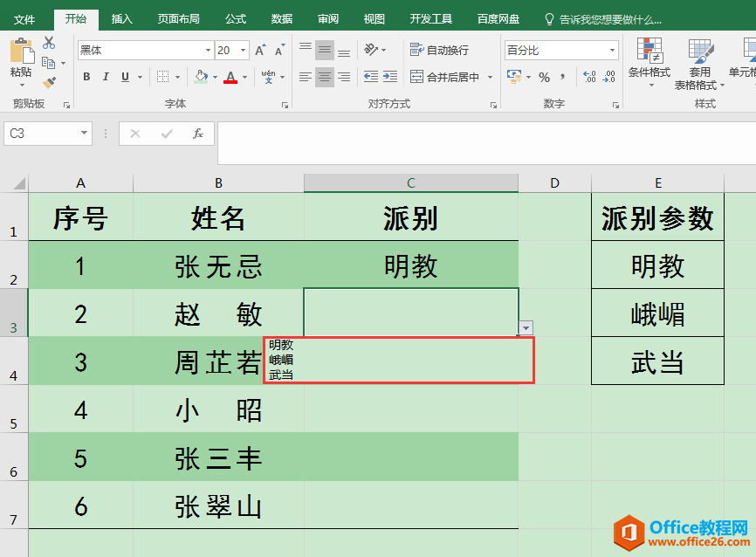Screen dimensions: 756x557
Task: Open Alignment dialog launcher in 对齐方式 group
Action: (493, 105)
